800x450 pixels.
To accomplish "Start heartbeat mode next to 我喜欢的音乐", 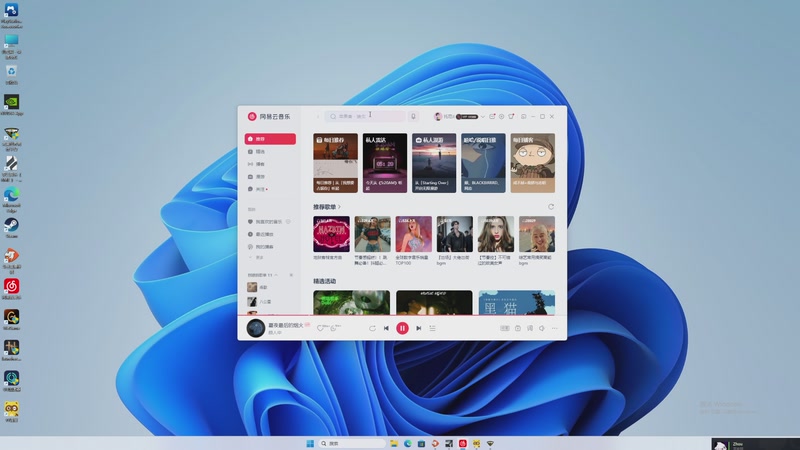I will pyautogui.click(x=288, y=221).
